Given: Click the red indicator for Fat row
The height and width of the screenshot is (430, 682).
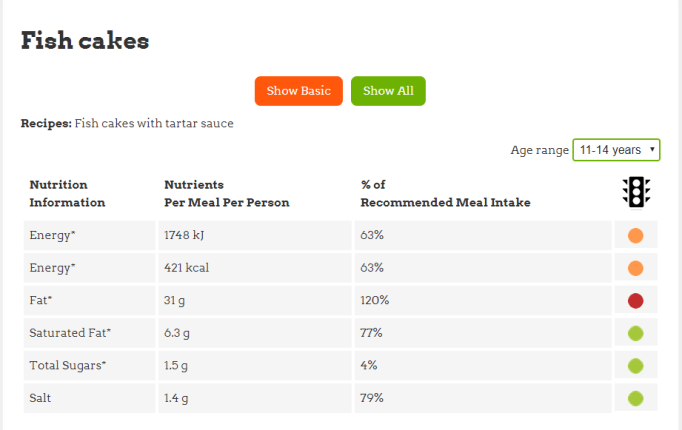Looking at the screenshot, I should click(635, 300).
